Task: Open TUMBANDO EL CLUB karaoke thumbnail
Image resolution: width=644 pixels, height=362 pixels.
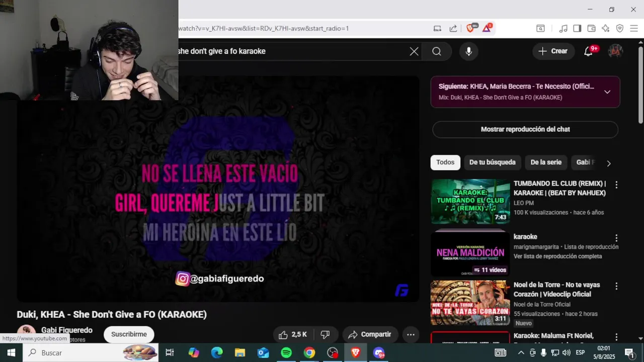Action: (x=470, y=201)
